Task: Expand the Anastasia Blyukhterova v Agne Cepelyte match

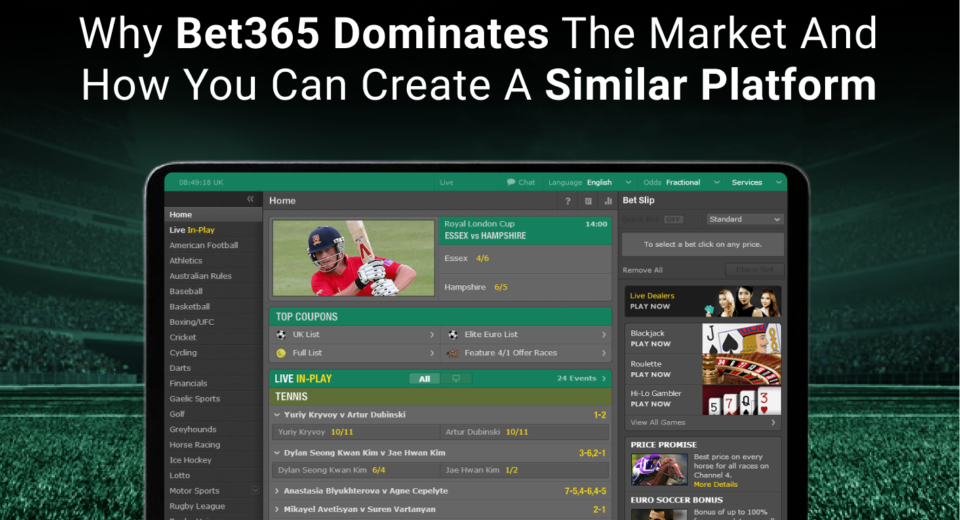Action: (x=277, y=491)
